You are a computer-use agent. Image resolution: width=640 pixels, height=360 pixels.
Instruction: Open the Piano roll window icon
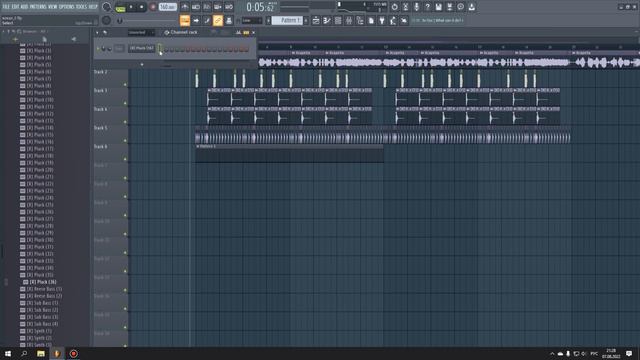[327, 20]
